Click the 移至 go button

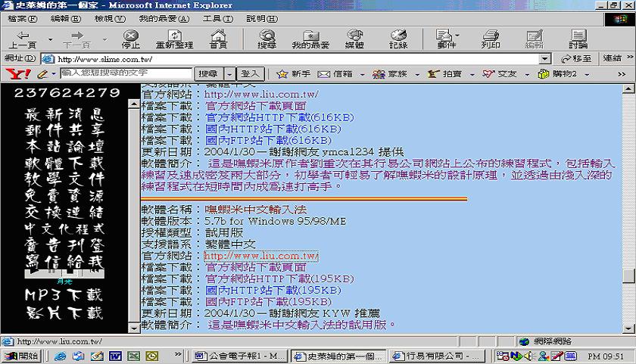(576, 59)
